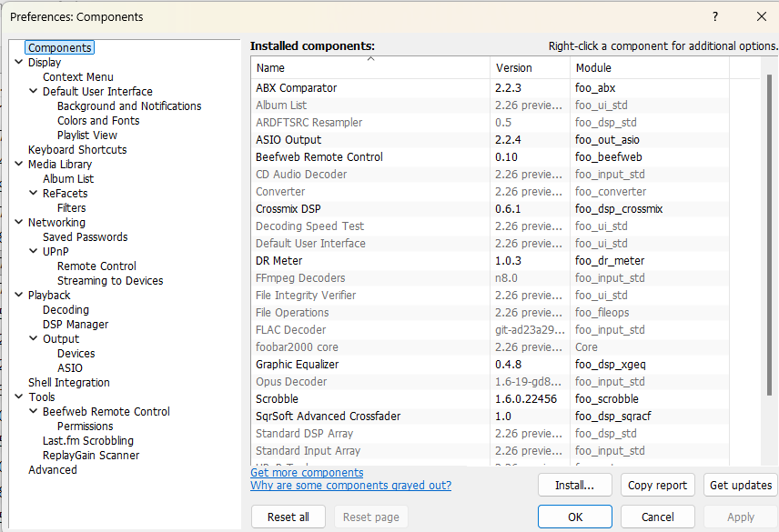Open the Playlist View page

(87, 135)
